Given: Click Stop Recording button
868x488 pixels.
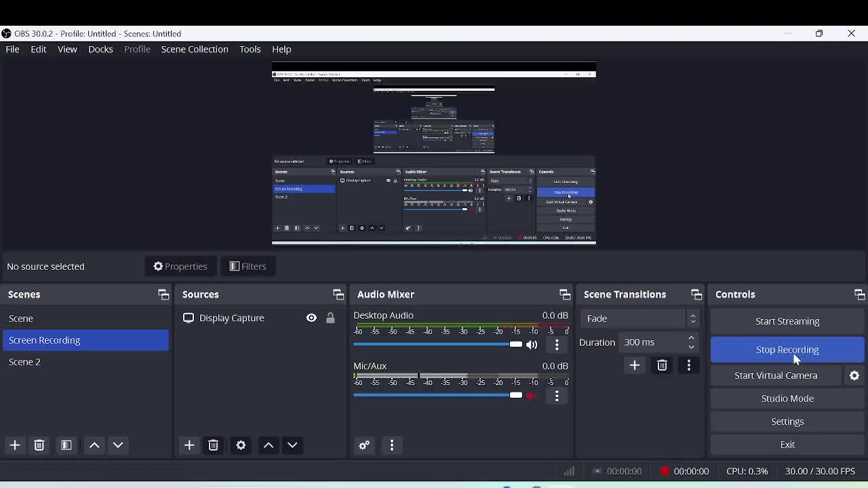Looking at the screenshot, I should (787, 350).
